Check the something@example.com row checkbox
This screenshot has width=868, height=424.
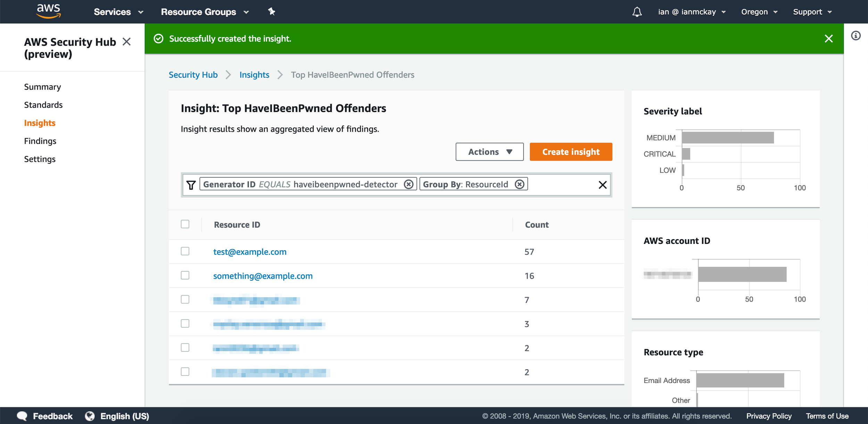pos(185,275)
